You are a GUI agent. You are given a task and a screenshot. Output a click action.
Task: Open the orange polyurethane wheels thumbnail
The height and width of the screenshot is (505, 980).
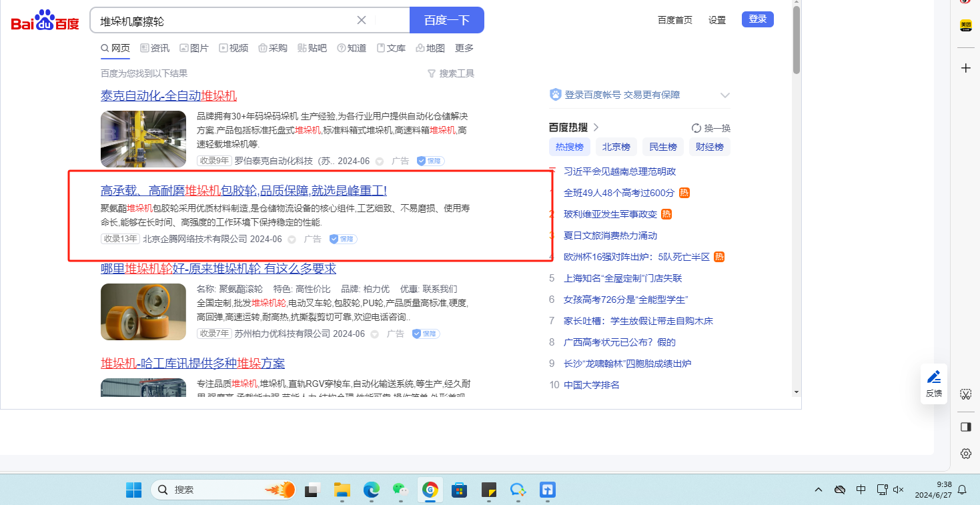pos(143,312)
